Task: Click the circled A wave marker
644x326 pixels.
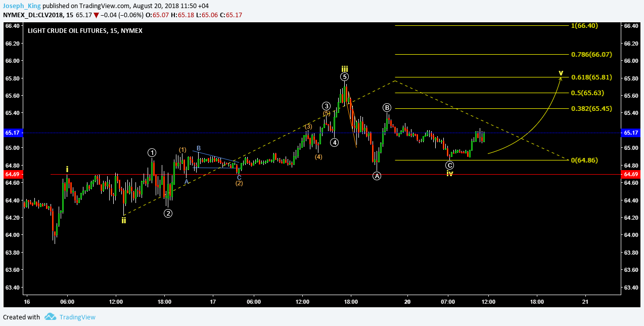Action: point(377,176)
